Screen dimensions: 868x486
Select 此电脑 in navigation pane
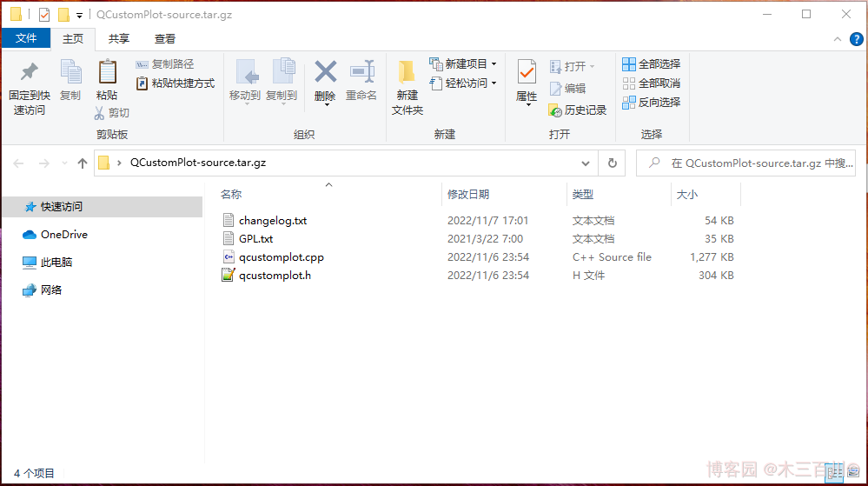pyautogui.click(x=56, y=263)
